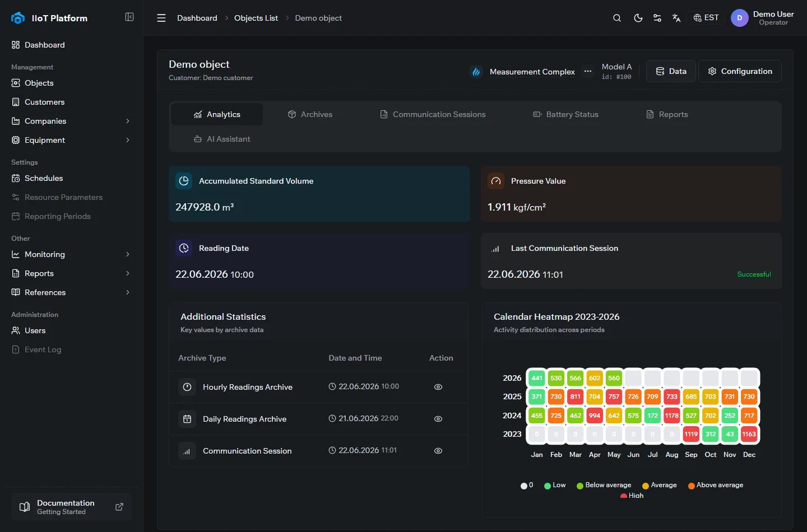The width and height of the screenshot is (807, 532).
Task: Toggle dark mode moon icon
Action: tap(638, 18)
